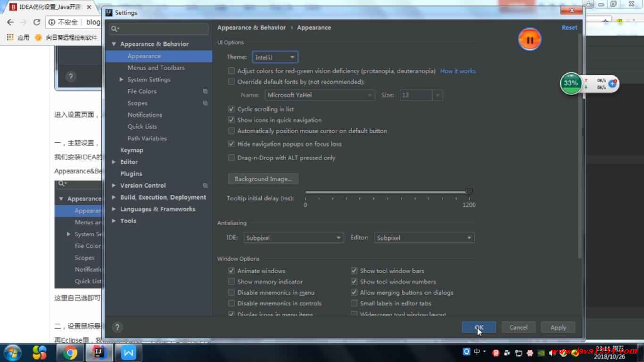Click the help icon in browser screenshot

click(x=70, y=76)
